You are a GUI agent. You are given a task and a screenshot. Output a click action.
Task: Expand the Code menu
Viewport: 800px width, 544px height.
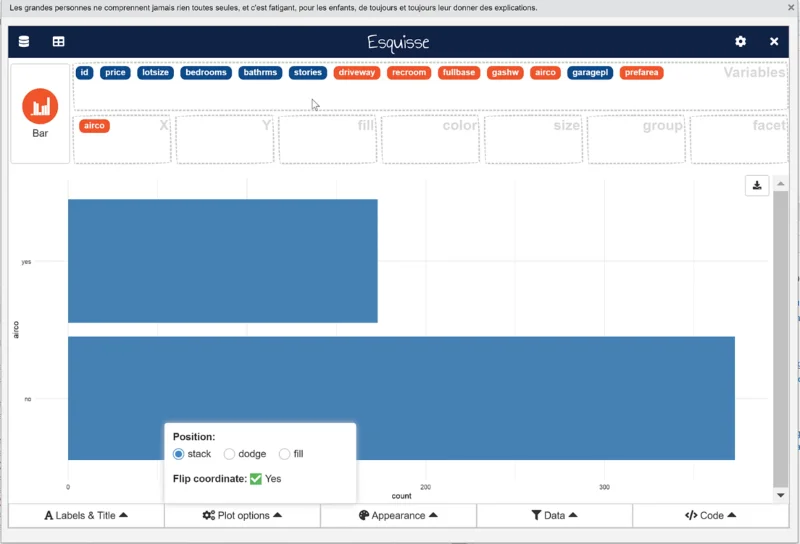(x=711, y=515)
